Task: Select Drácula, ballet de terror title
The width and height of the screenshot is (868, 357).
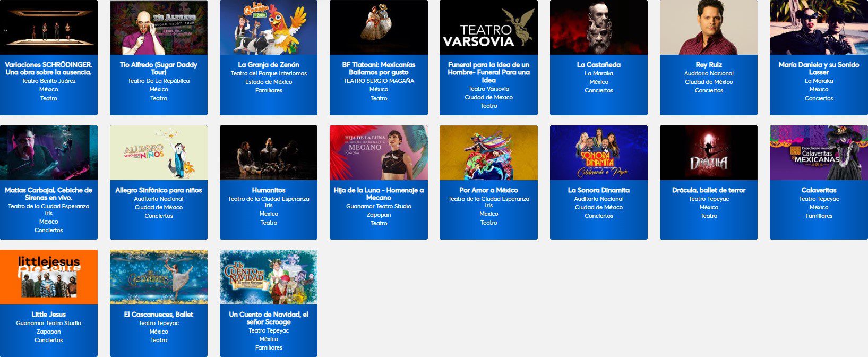Action: click(x=709, y=190)
